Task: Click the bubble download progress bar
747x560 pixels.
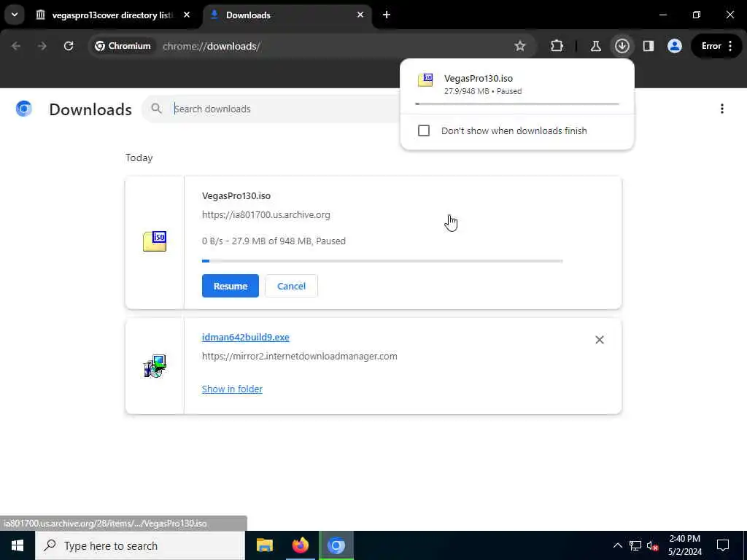Action: (x=517, y=104)
